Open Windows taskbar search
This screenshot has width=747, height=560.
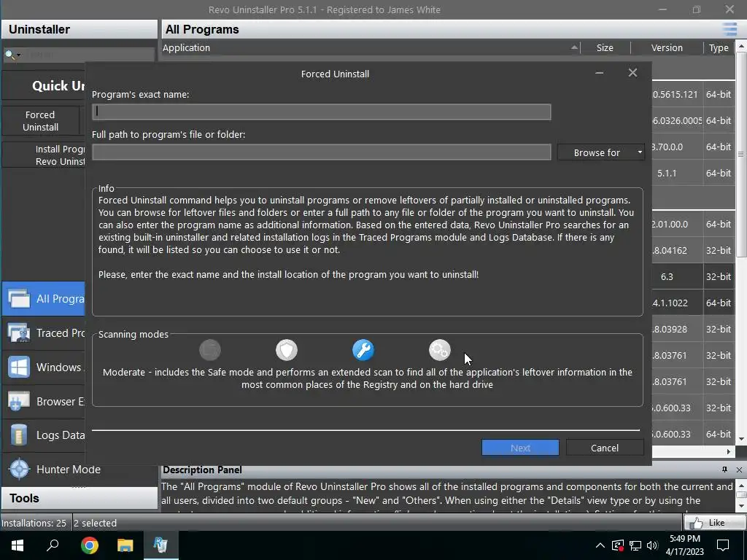(x=53, y=545)
